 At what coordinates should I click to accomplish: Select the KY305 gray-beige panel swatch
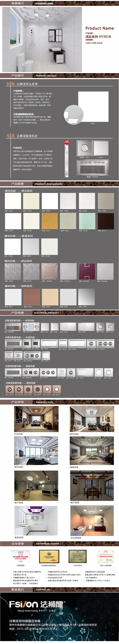106,201
